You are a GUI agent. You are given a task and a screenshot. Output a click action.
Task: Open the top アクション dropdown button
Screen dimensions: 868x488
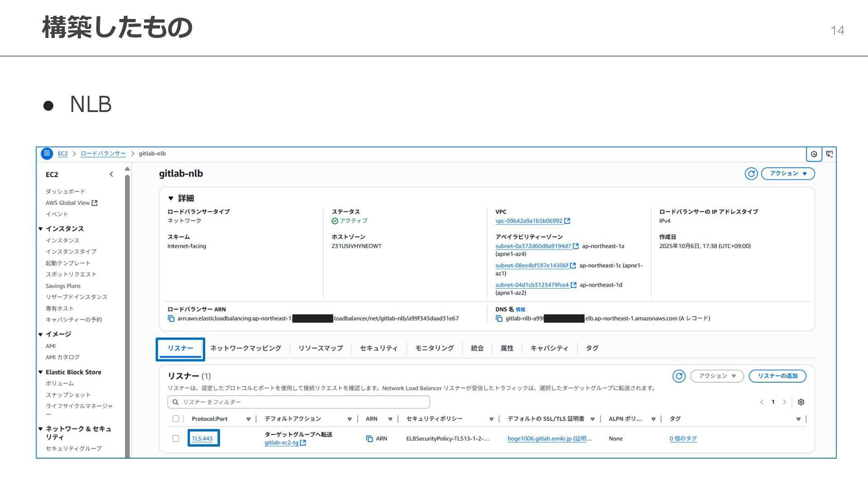[788, 174]
